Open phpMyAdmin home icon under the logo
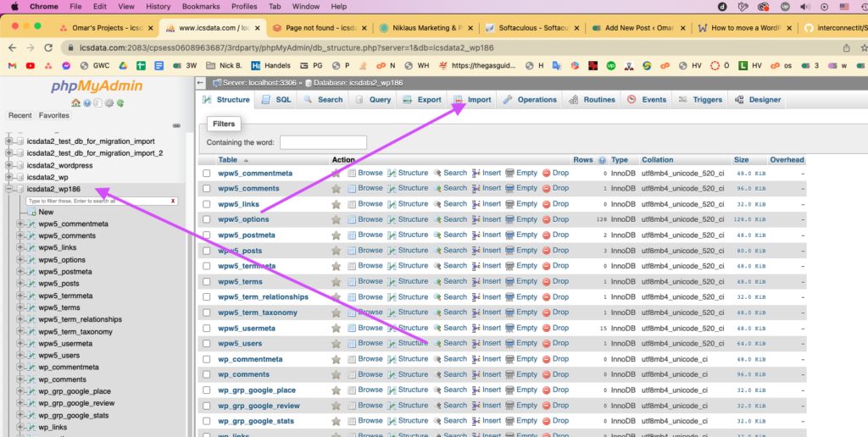868x437 pixels. (x=75, y=102)
